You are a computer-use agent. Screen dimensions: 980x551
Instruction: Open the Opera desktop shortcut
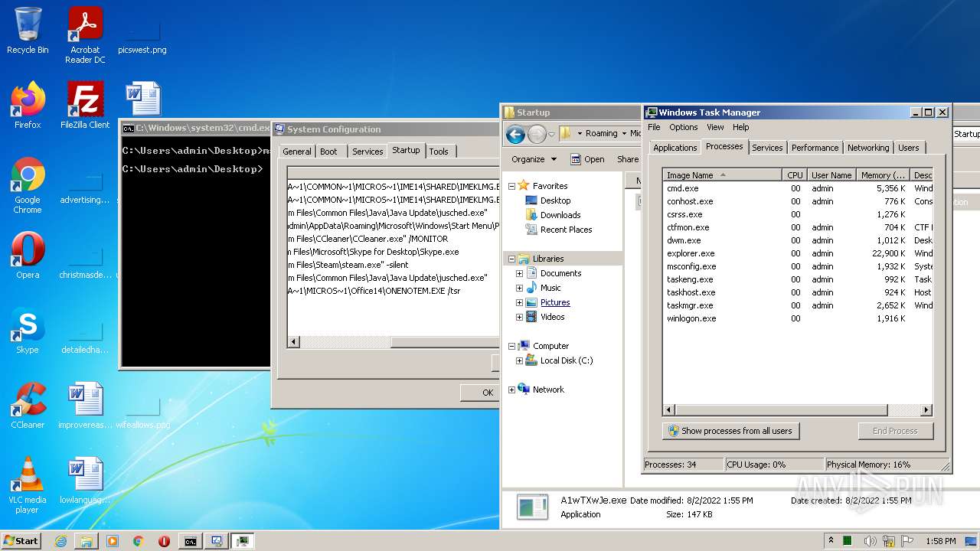pos(28,256)
